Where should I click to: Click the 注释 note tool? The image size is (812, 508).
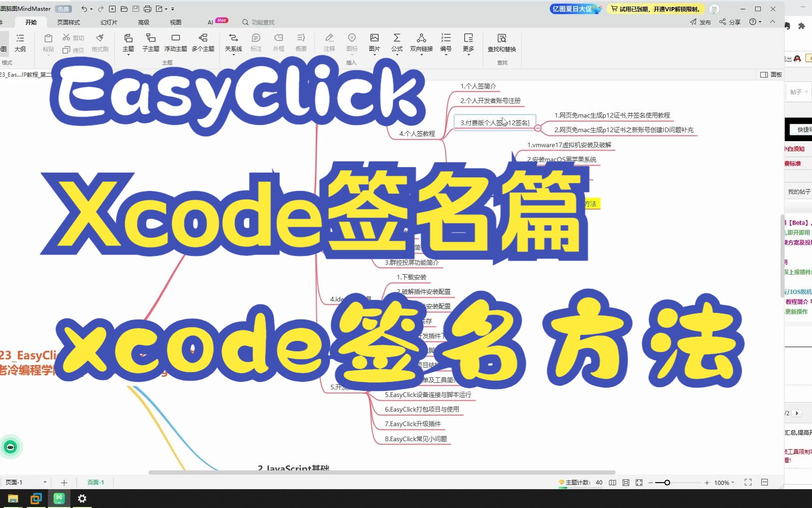coord(329,43)
